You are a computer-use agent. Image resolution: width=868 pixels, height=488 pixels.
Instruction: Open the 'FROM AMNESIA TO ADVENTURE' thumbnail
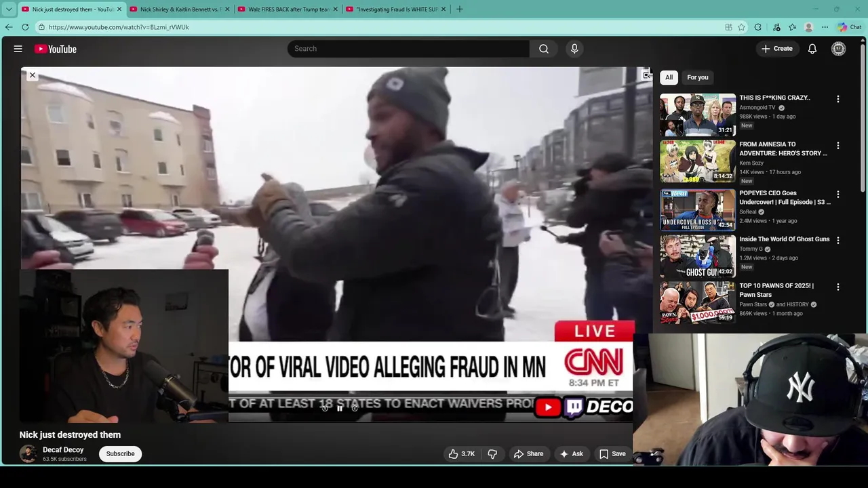point(698,161)
